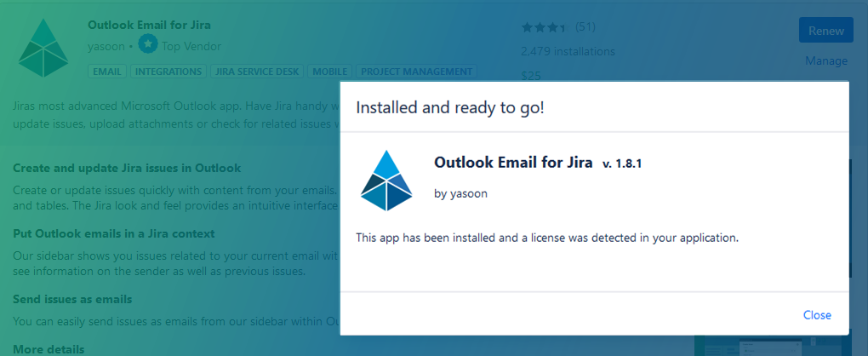Close the installation confirmation dialog
The width and height of the screenshot is (868, 356).
(816, 315)
